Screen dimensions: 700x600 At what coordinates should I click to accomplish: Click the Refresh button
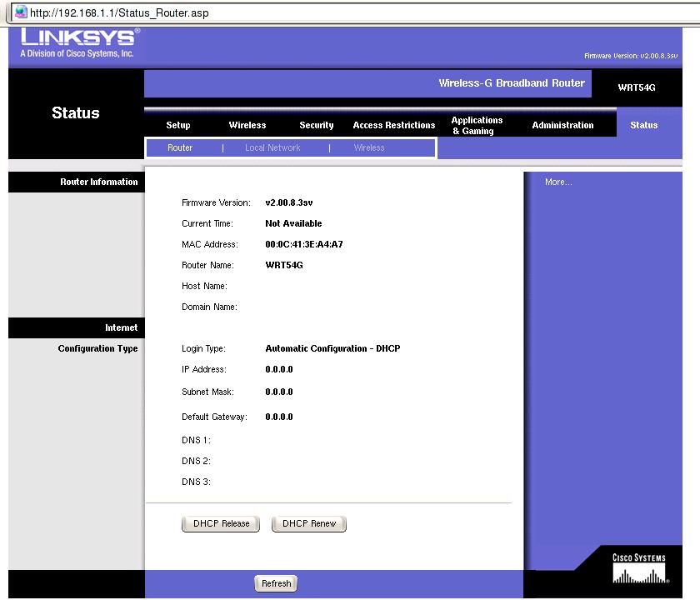(276, 583)
